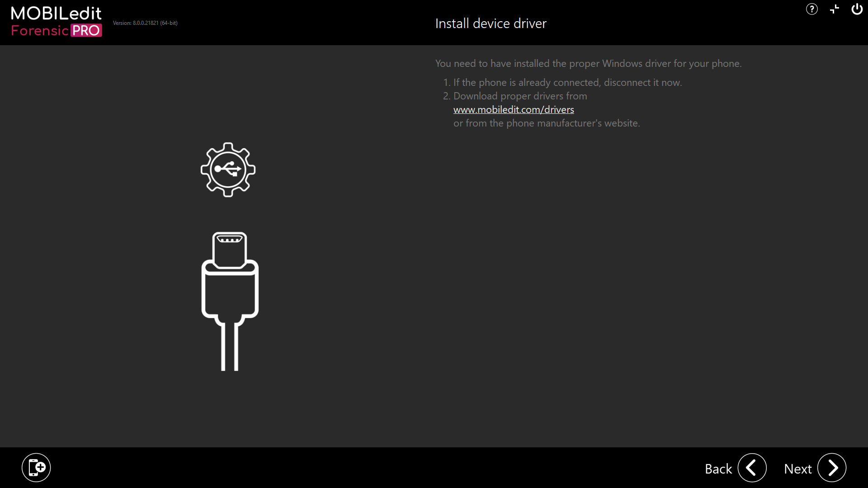Click the Install device driver page title
The width and height of the screenshot is (868, 488).
tap(491, 23)
